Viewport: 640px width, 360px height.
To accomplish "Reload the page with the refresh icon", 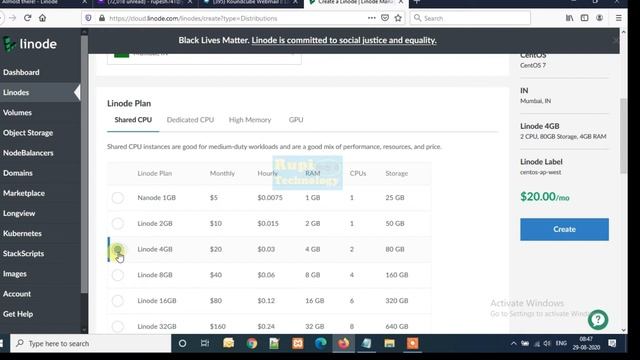I will point(27,18).
